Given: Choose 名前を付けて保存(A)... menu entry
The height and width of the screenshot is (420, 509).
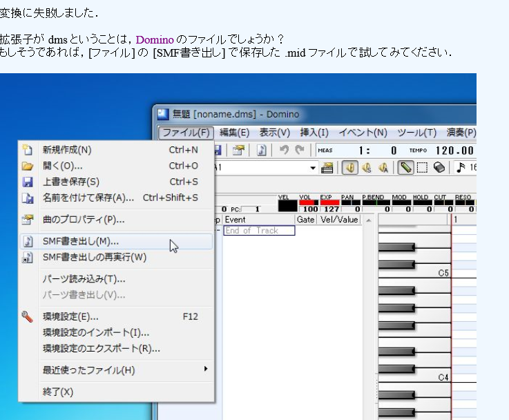Looking at the screenshot, I should point(116,198).
